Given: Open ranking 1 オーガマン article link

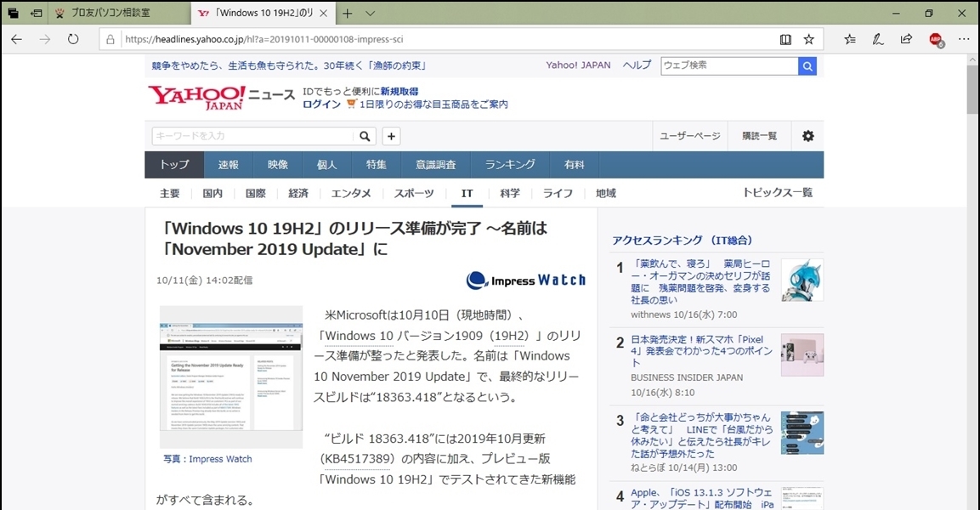Looking at the screenshot, I should (700, 282).
